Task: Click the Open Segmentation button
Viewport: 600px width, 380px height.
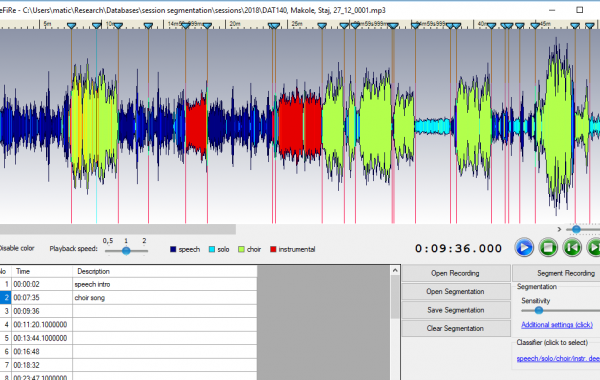Action: [x=455, y=292]
